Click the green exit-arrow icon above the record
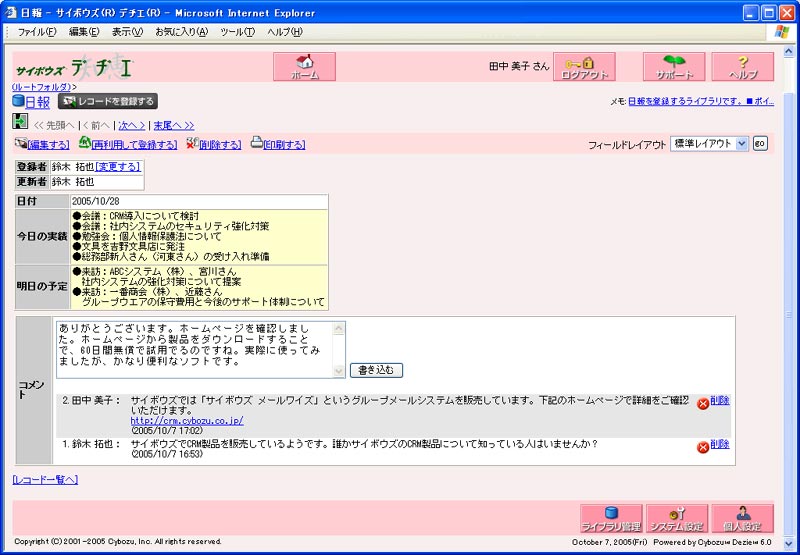This screenshot has width=800, height=555. 20,121
